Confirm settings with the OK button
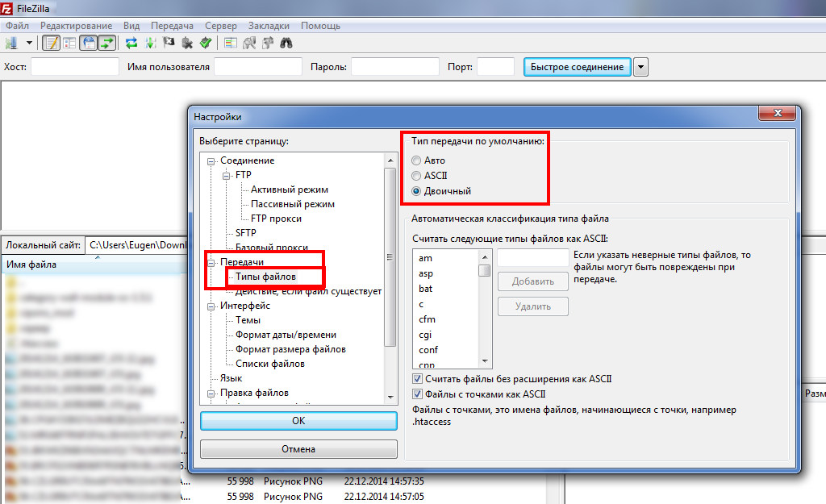Image resolution: width=826 pixels, height=504 pixels. 298,421
